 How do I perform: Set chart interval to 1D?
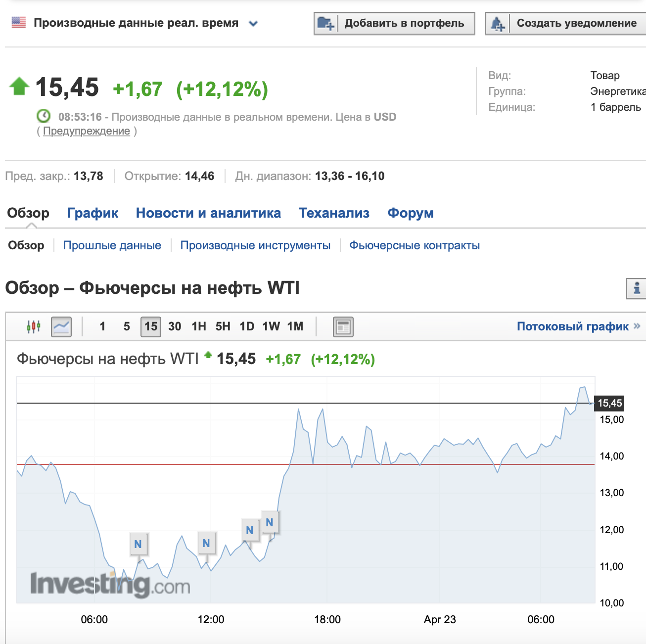click(247, 326)
